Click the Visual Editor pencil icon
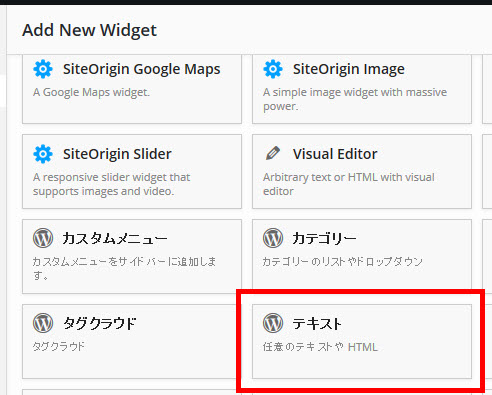 pos(273,154)
